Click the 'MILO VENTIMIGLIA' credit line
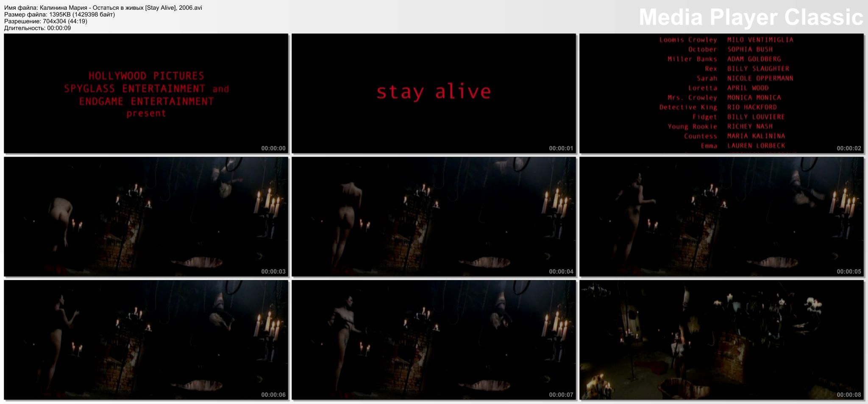Image resolution: width=868 pixels, height=404 pixels. (760, 40)
